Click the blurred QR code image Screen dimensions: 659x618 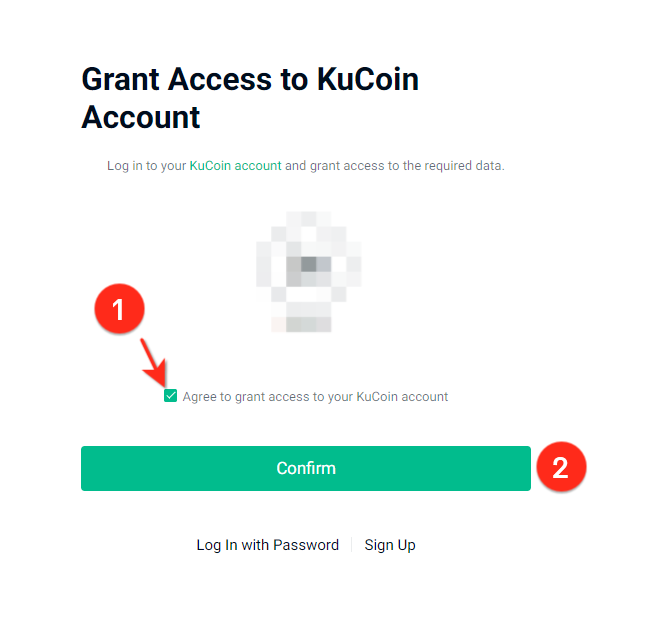(307, 271)
